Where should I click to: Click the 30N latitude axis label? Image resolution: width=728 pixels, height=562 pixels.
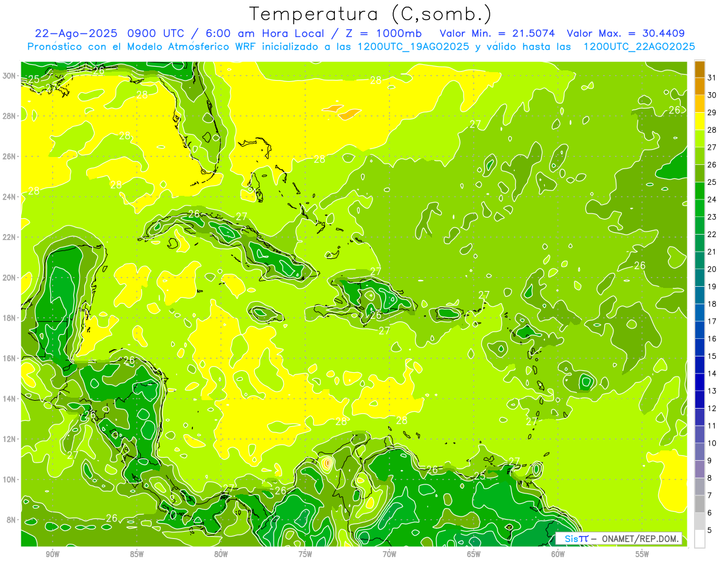coord(10,76)
